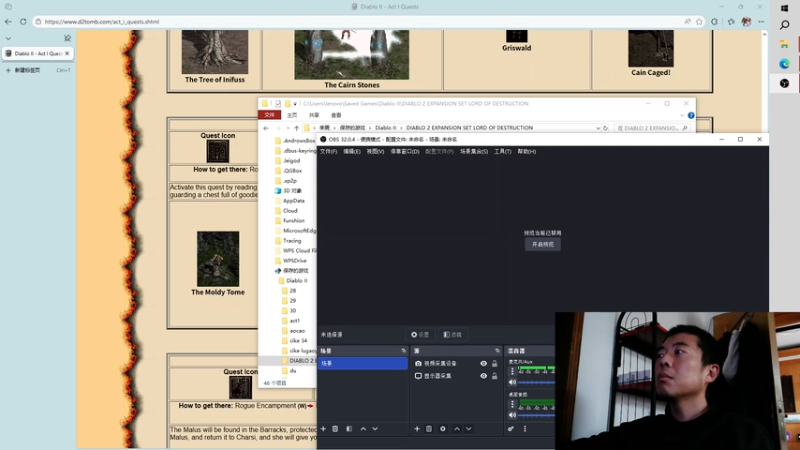Refresh the File Explorer address bar
Viewport: 800px width, 450px height.
pyautogui.click(x=606, y=128)
